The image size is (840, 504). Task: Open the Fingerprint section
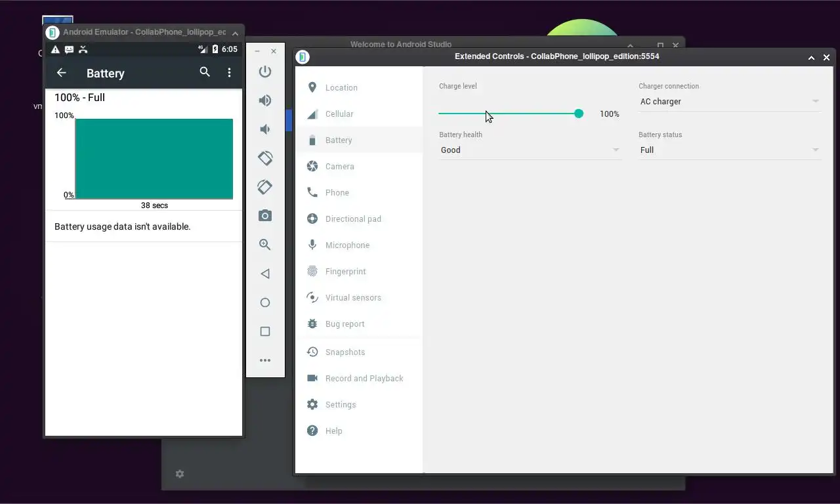pos(359,271)
